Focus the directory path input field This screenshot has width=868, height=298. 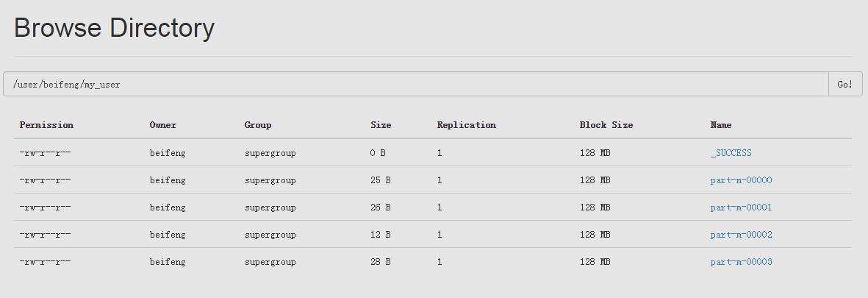[416, 84]
